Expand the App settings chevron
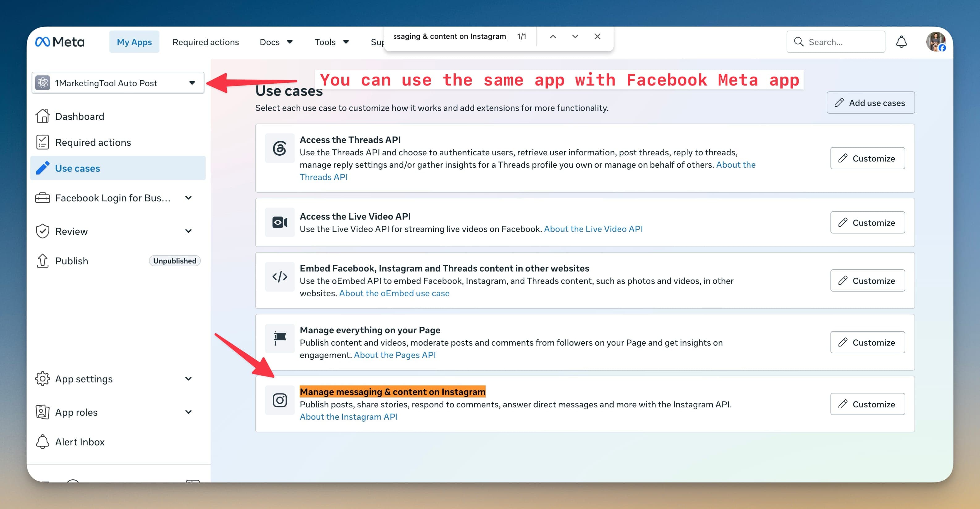This screenshot has height=509, width=980. [x=188, y=379]
